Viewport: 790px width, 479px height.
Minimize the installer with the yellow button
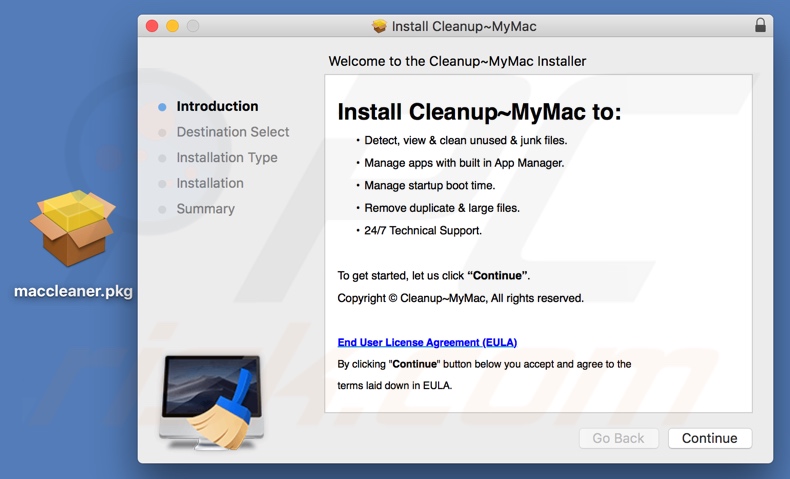tap(172, 26)
